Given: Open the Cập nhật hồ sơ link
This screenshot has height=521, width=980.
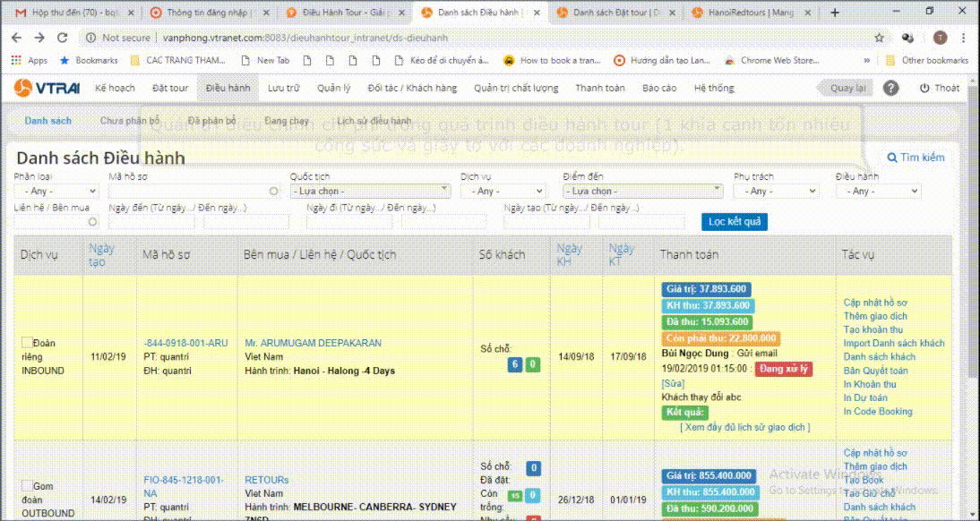Looking at the screenshot, I should click(x=875, y=303).
